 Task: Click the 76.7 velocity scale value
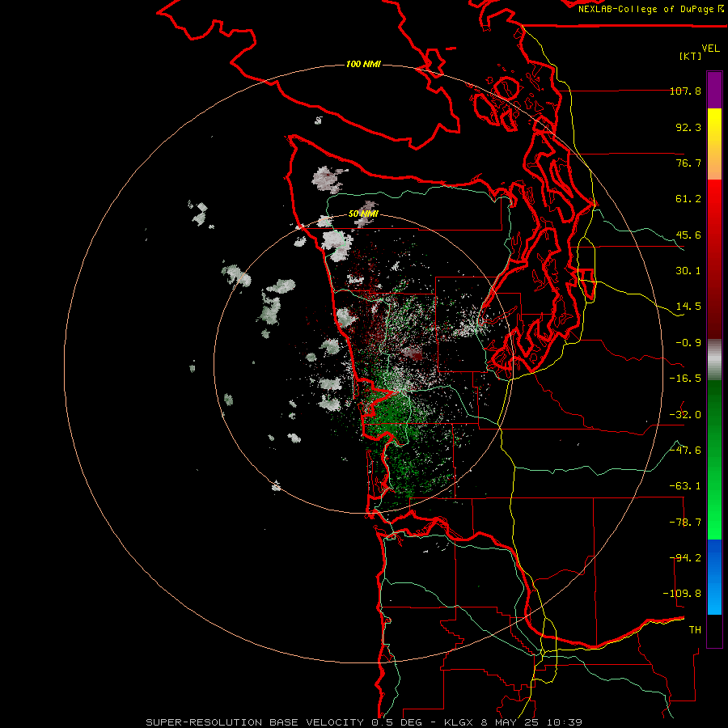[688, 163]
